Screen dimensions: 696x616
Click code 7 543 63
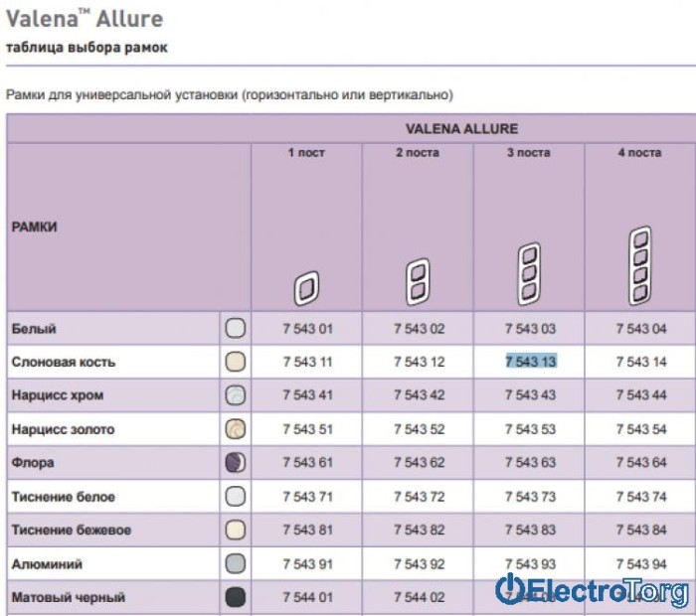point(530,462)
